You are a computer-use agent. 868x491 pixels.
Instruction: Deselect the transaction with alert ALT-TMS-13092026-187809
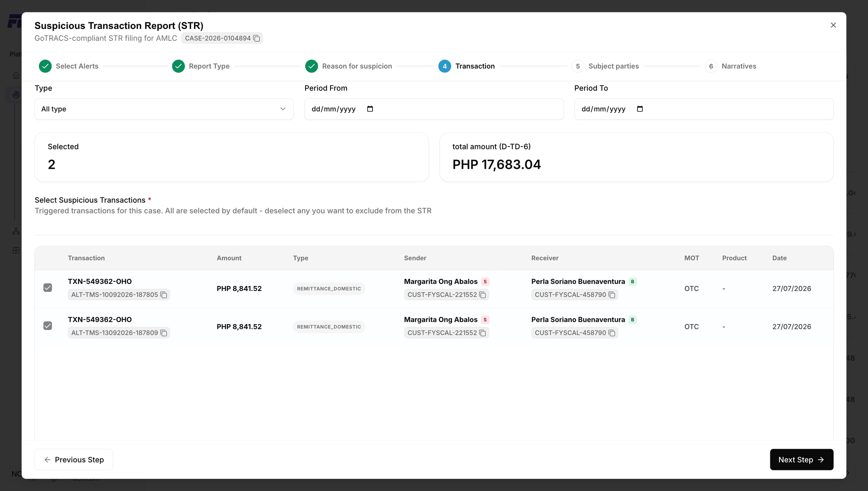(47, 326)
